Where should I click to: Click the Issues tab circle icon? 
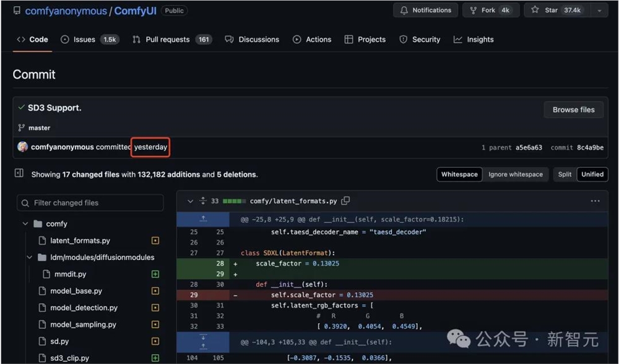coord(65,40)
